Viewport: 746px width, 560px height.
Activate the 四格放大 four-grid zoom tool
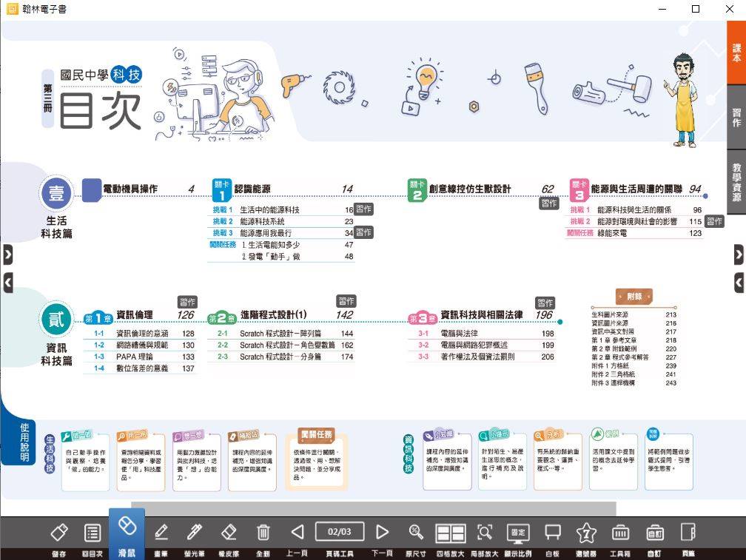pos(451,533)
